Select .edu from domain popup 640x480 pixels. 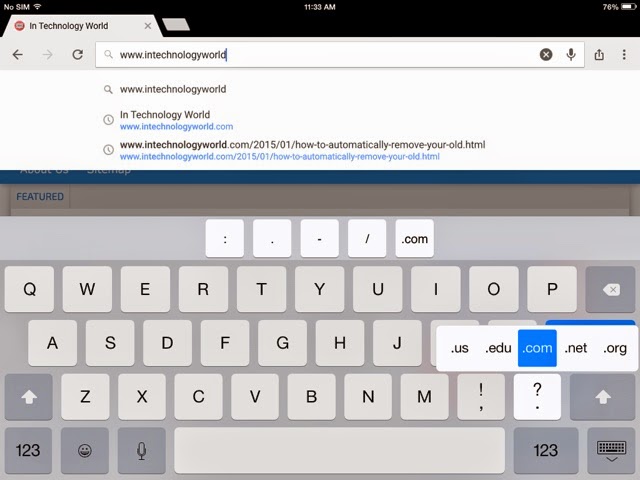pyautogui.click(x=498, y=348)
